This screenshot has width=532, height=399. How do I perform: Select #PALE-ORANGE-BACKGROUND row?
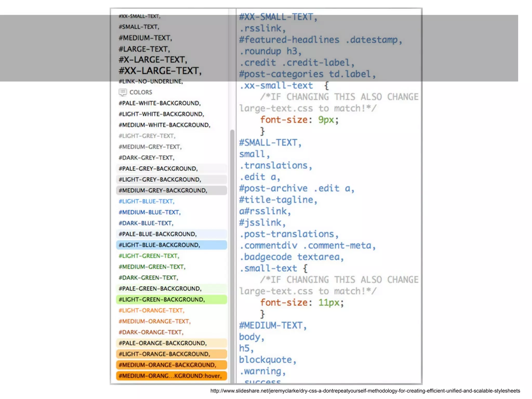(x=171, y=343)
